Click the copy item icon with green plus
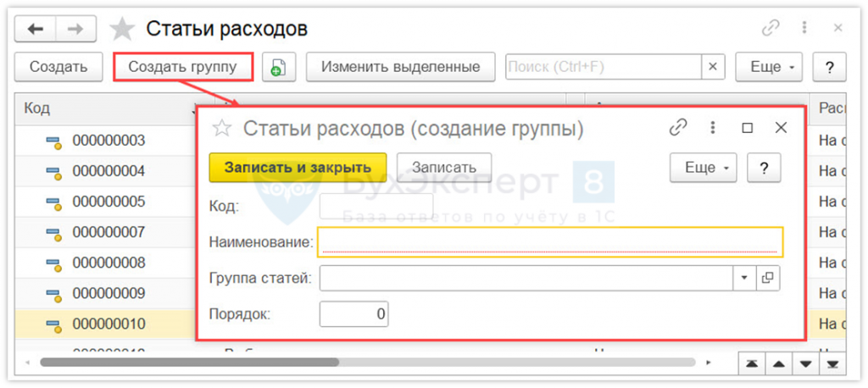This screenshot has width=868, height=388. [279, 68]
